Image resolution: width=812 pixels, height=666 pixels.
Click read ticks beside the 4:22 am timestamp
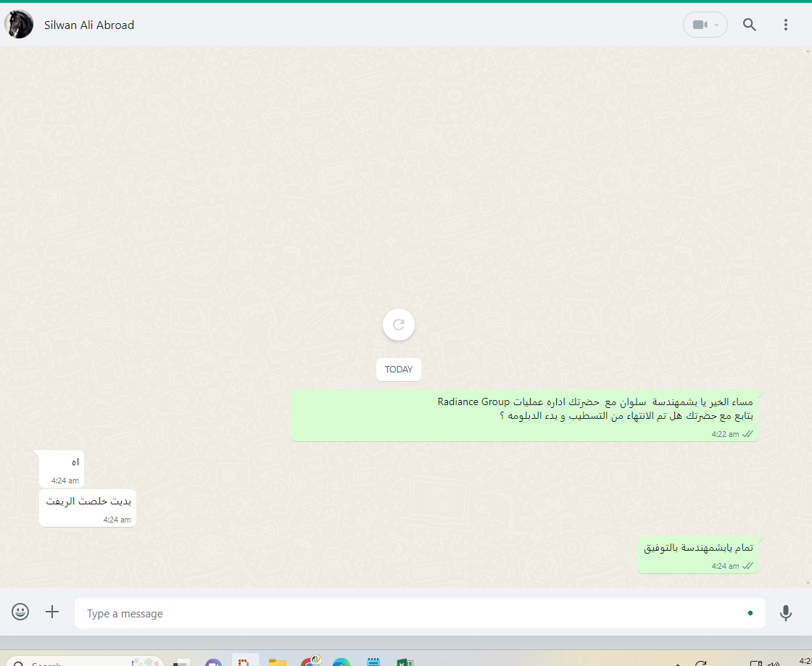pos(747,434)
